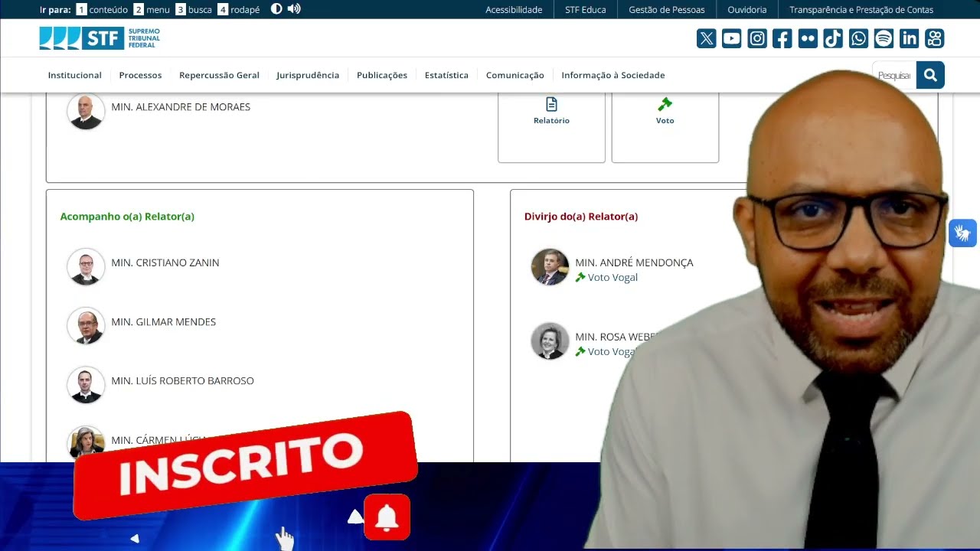The image size is (980, 551).
Task: Click the speaker audio accessibility icon
Action: coord(294,9)
